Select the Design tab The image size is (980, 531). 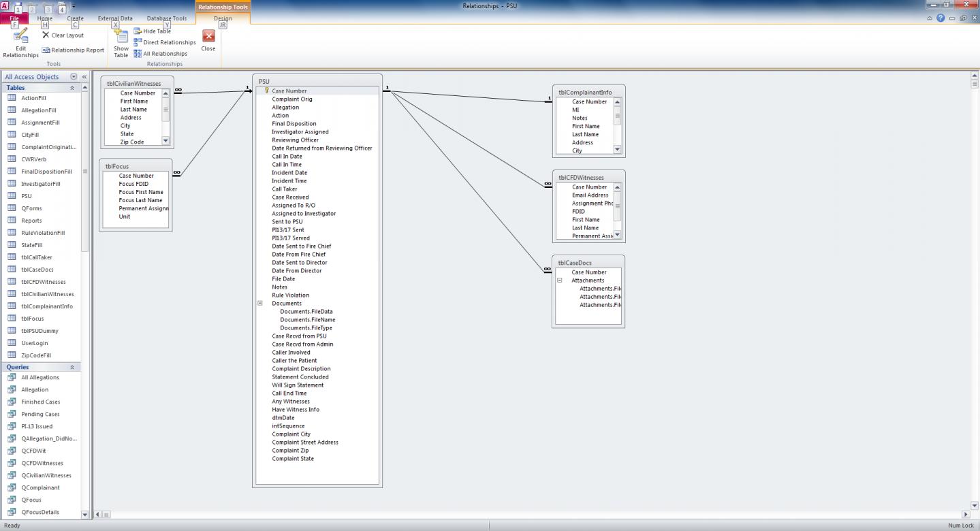point(223,18)
